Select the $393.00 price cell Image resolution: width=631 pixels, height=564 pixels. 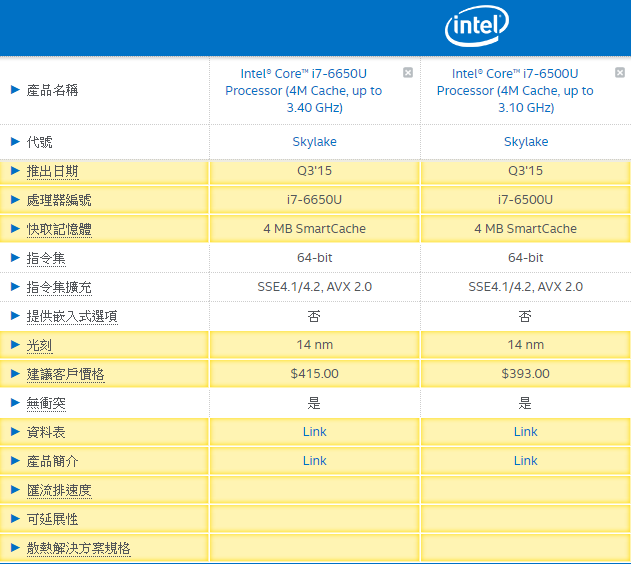coord(526,374)
